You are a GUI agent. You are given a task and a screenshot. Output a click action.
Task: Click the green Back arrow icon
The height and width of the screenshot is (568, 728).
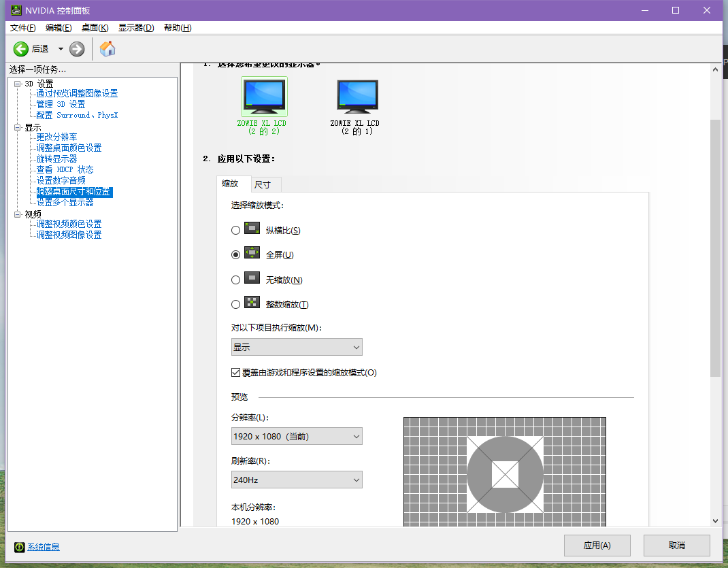(x=21, y=49)
